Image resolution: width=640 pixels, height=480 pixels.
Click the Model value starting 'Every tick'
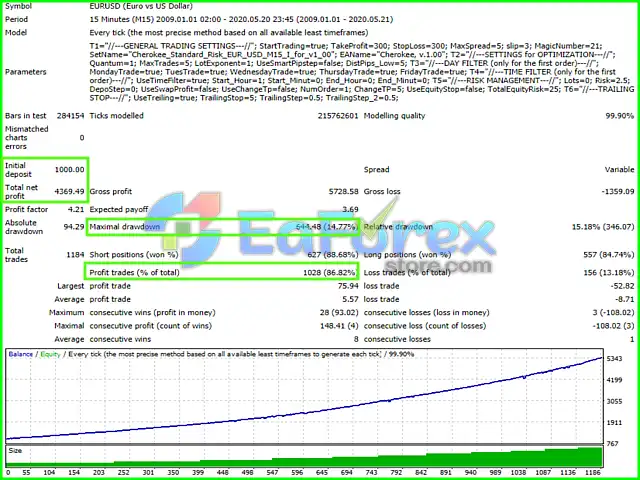pyautogui.click(x=229, y=32)
